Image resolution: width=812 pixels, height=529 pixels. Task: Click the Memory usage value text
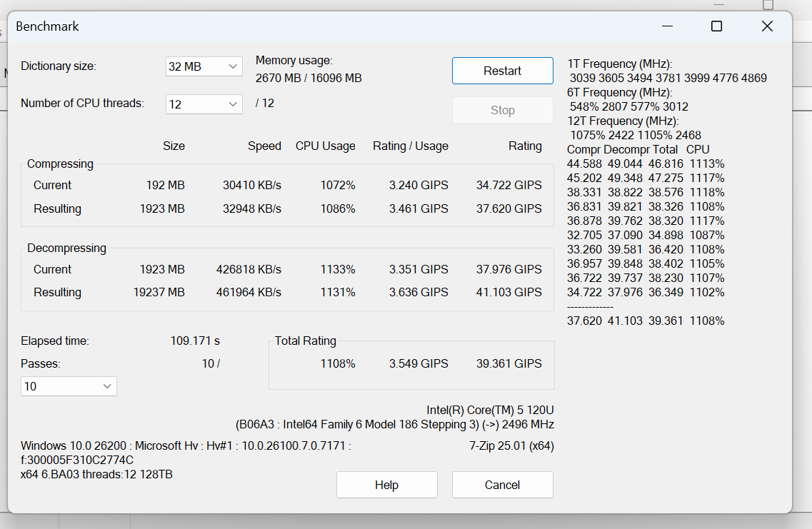[x=309, y=78]
